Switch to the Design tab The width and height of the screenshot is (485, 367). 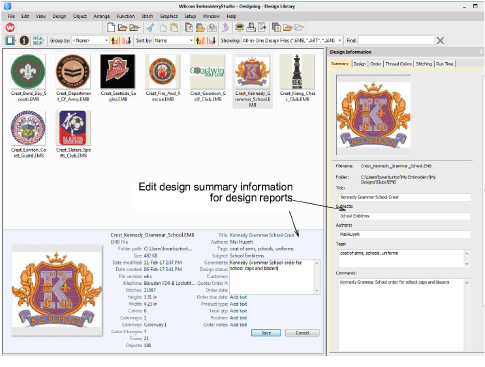click(x=359, y=64)
